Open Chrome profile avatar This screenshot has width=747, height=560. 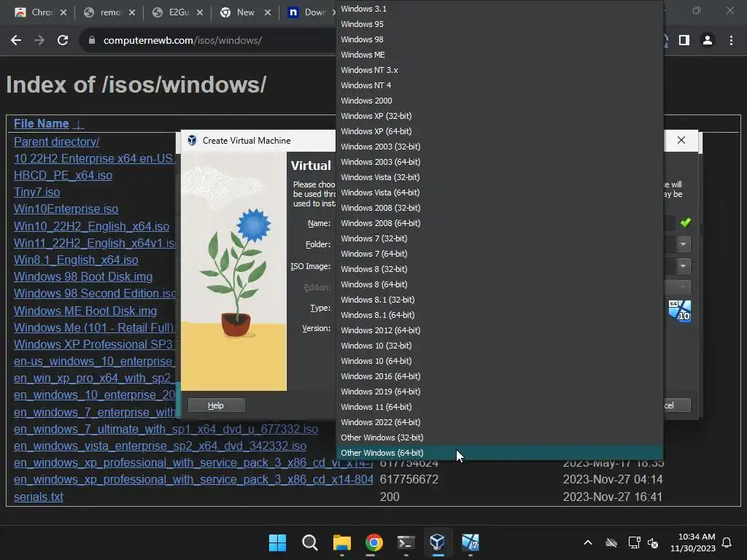coord(708,41)
